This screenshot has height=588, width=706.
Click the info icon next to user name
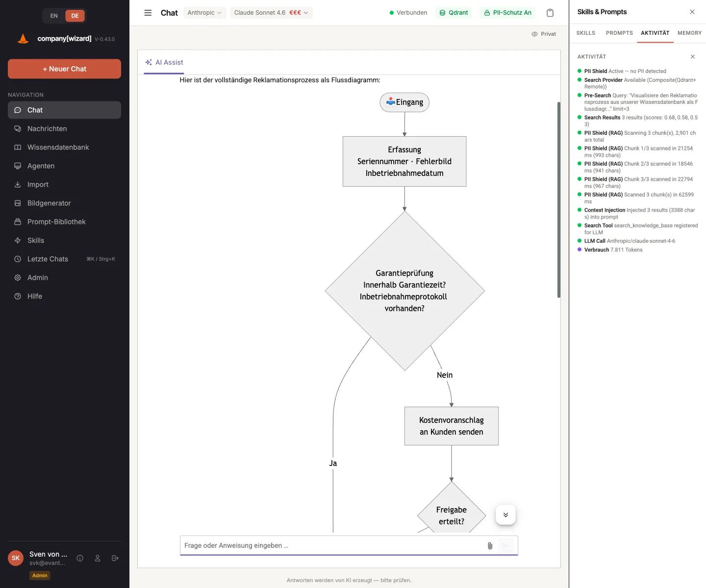[x=80, y=558]
